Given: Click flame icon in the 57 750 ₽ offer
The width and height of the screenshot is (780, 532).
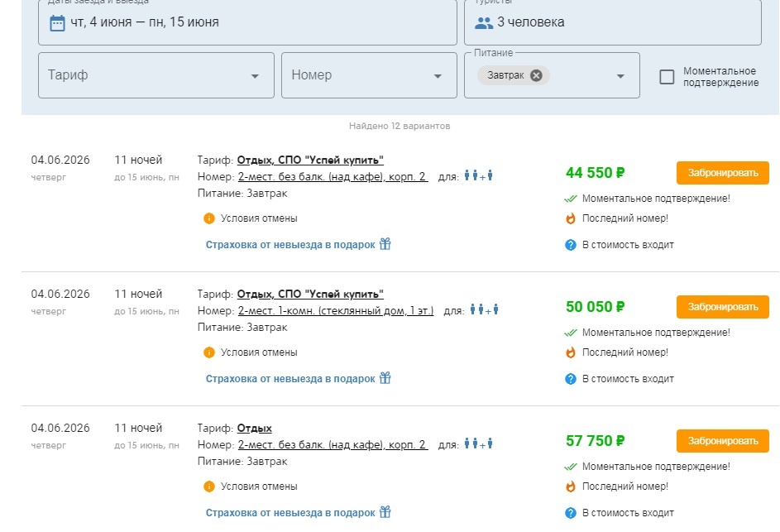Looking at the screenshot, I should click(x=571, y=486).
